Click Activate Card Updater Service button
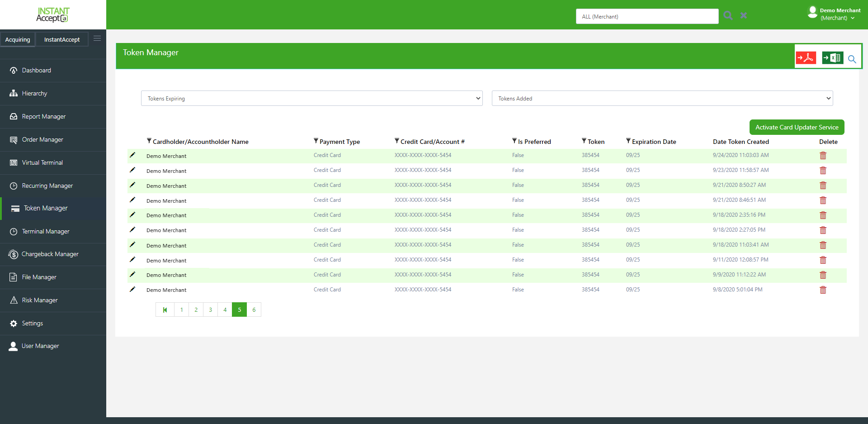 click(797, 127)
